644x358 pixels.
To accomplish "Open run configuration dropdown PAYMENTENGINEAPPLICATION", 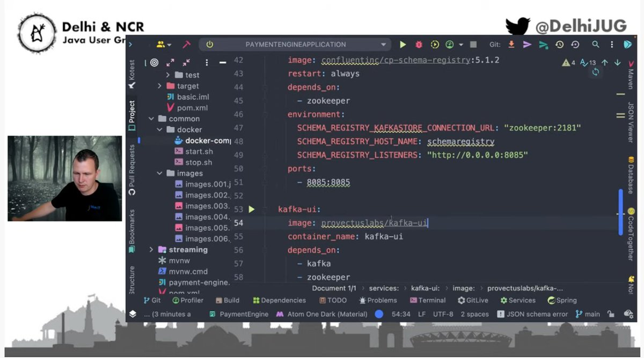I will coord(295,44).
